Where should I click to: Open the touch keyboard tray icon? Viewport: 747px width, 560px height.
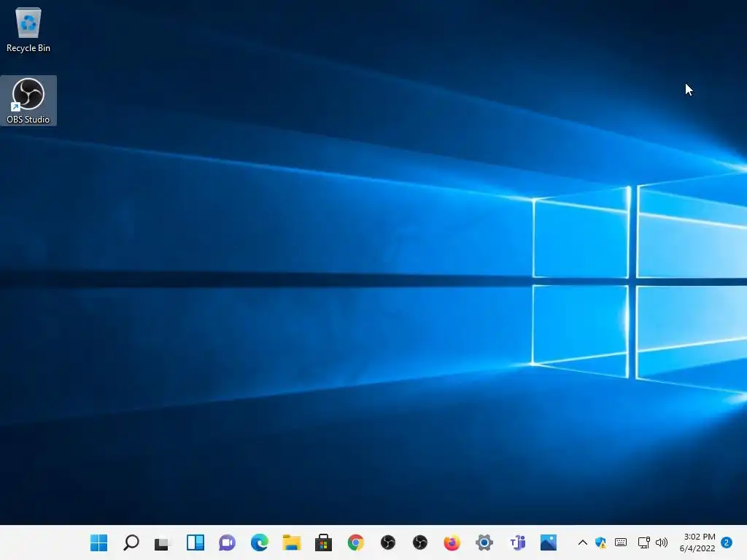621,542
